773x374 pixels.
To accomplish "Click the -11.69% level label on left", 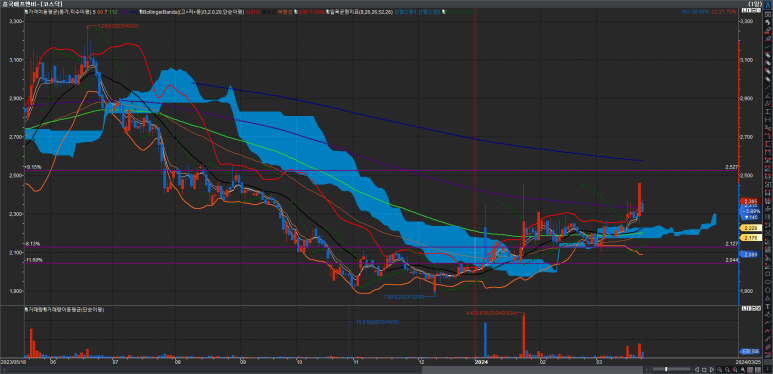I will [x=33, y=260].
